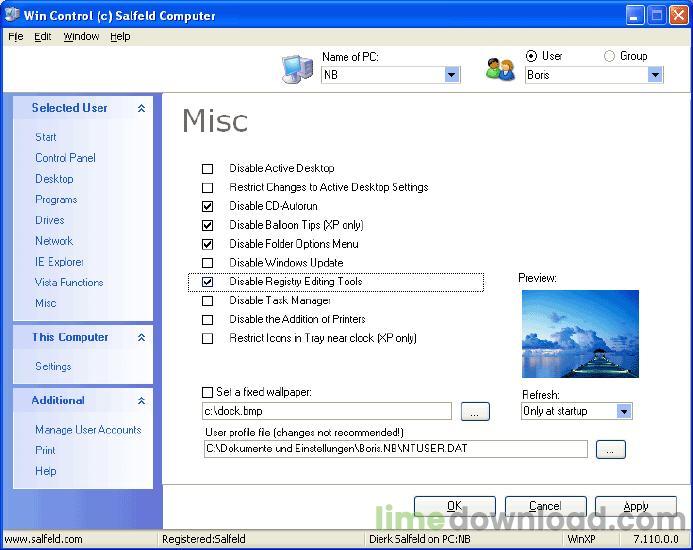Tick the Set a fixed wallpaper checkbox
The width and height of the screenshot is (693, 550).
click(x=207, y=392)
